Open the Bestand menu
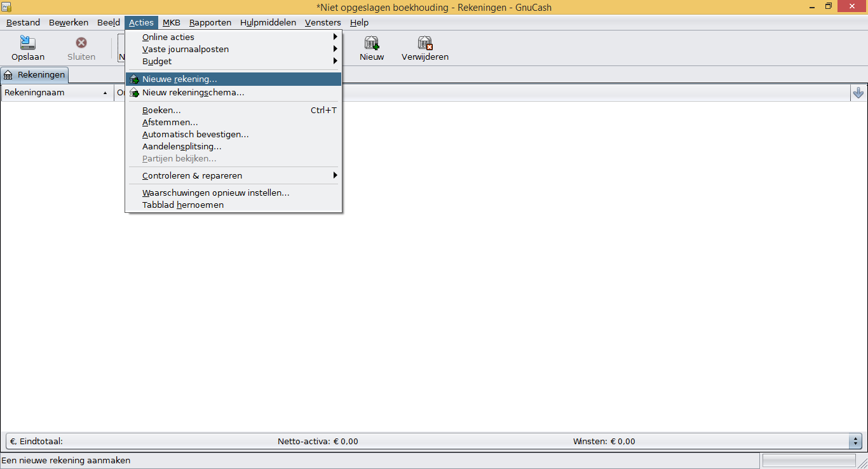This screenshot has width=868, height=469. click(x=23, y=22)
